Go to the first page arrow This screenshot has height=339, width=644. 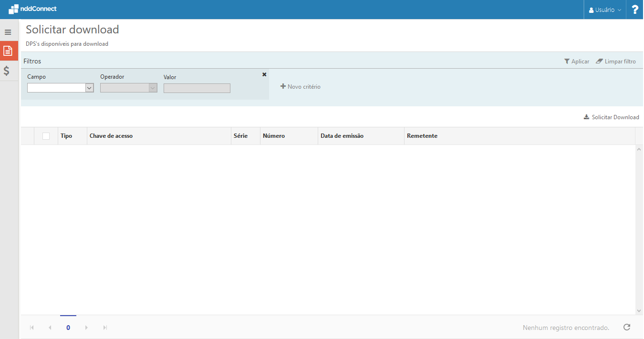(x=32, y=328)
